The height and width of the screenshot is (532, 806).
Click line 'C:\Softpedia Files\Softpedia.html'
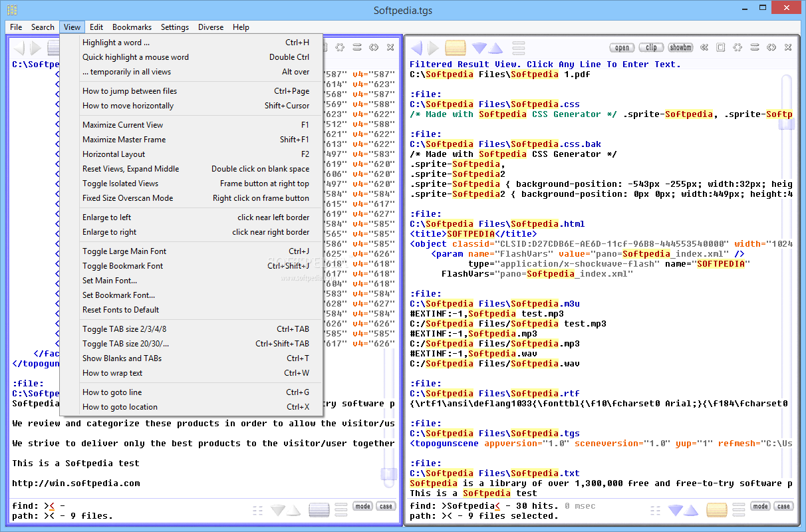497,224
